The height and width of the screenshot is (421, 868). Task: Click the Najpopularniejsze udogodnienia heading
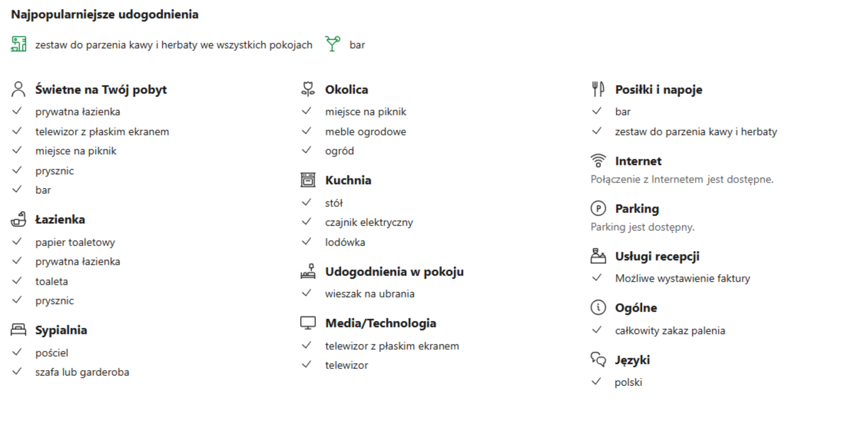[x=105, y=14]
